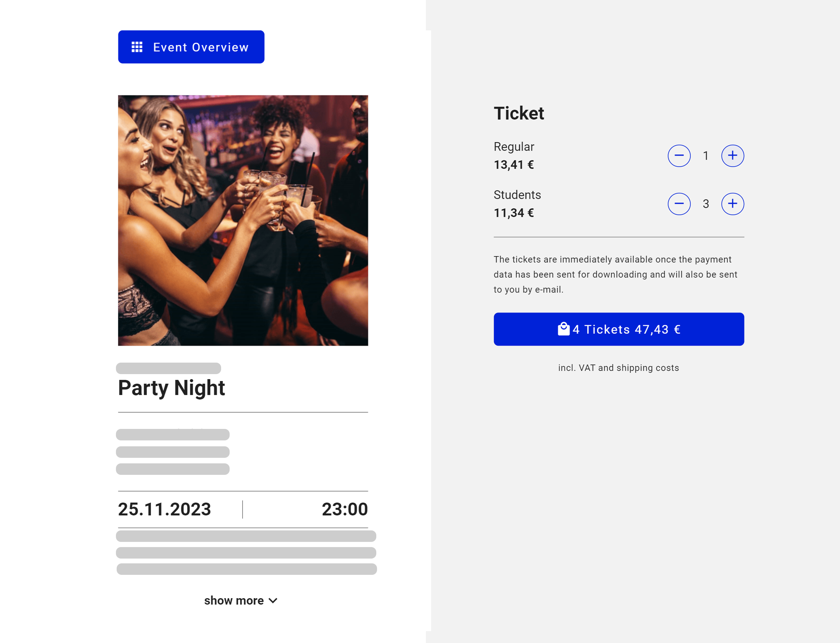This screenshot has height=643, width=840.
Task: Click the event start time 23:00
Action: click(344, 509)
